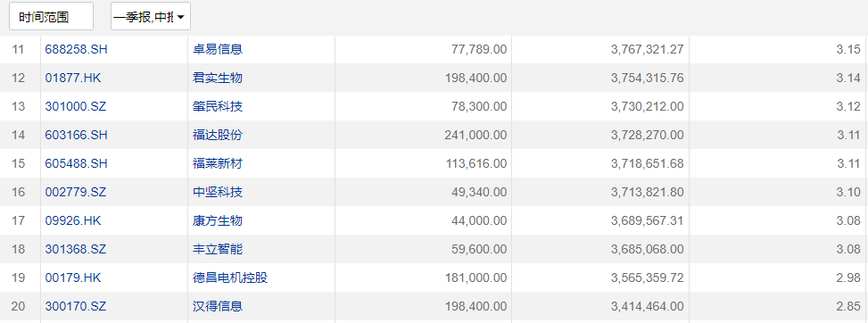The height and width of the screenshot is (323, 868).
Task: Open stock code 301000.SZ link
Action: click(75, 106)
